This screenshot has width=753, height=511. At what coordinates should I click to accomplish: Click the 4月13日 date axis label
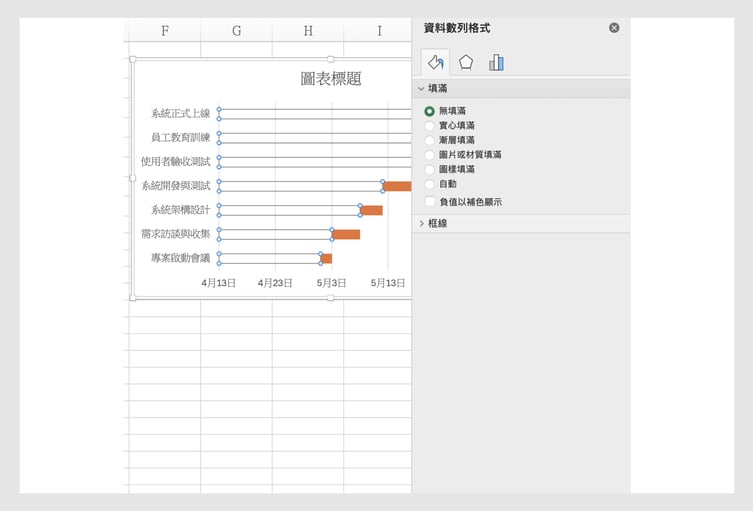tap(219, 283)
